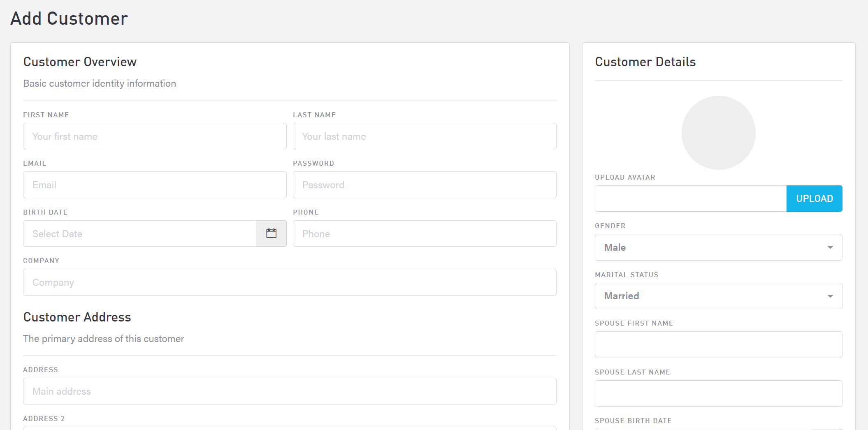The width and height of the screenshot is (868, 430).
Task: Click the Password input field
Action: (425, 185)
